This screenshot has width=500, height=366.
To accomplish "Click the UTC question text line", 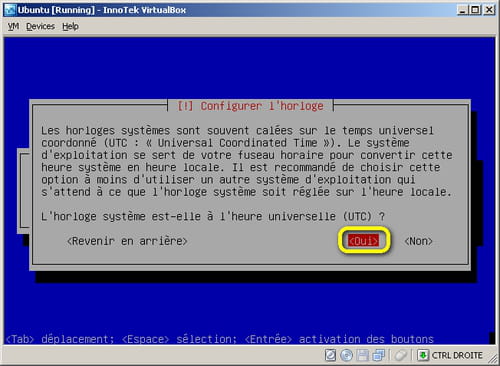I will (213, 217).
